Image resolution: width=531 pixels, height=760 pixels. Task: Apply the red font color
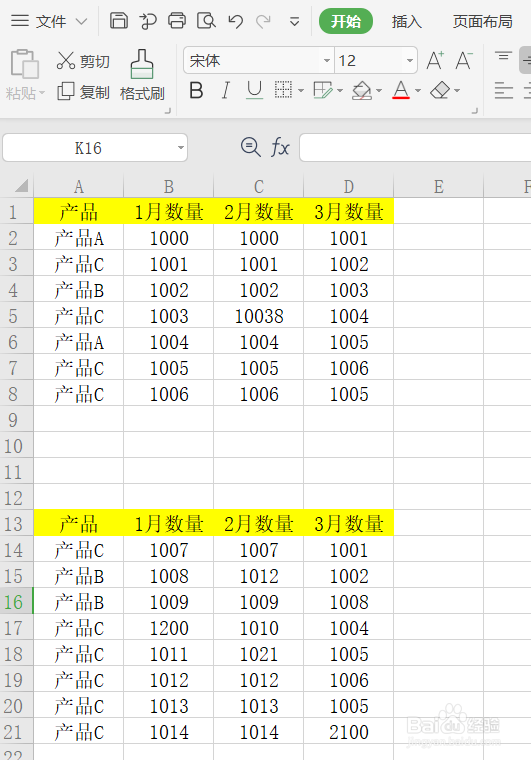coord(401,90)
